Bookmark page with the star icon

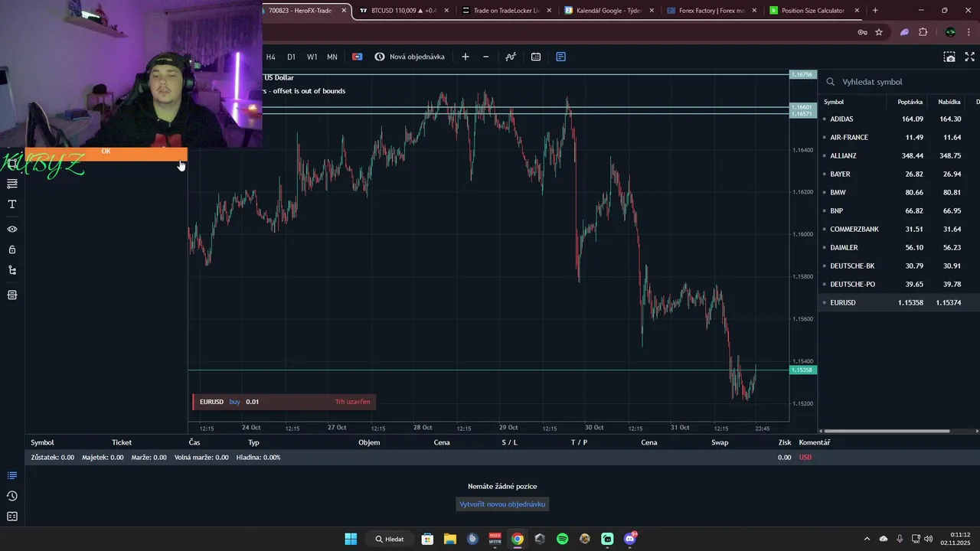(x=879, y=32)
